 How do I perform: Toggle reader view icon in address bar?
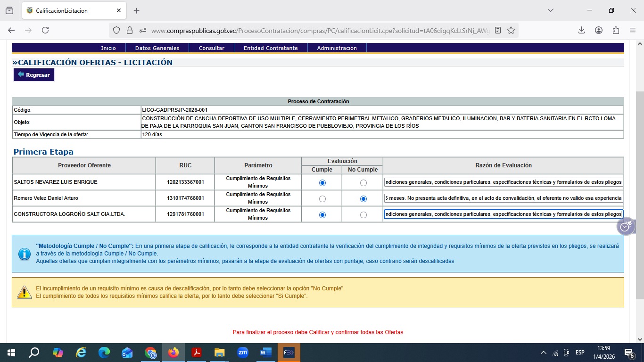(x=498, y=30)
